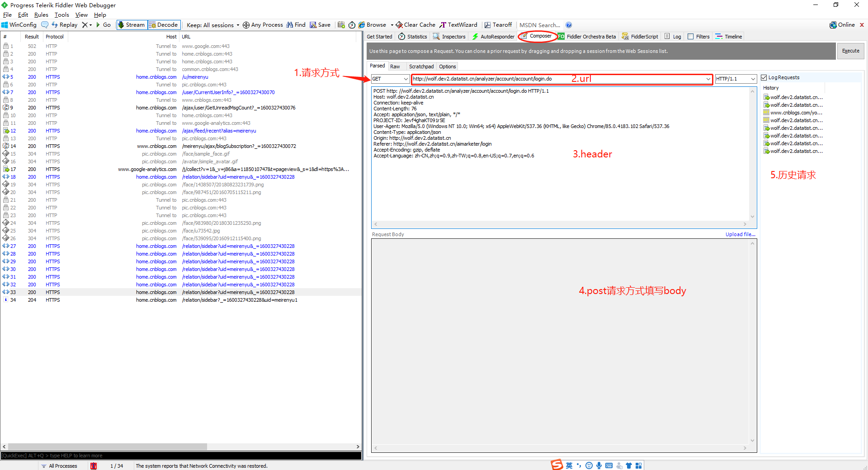
Task: Toggle the Decode option
Action: [x=164, y=25]
